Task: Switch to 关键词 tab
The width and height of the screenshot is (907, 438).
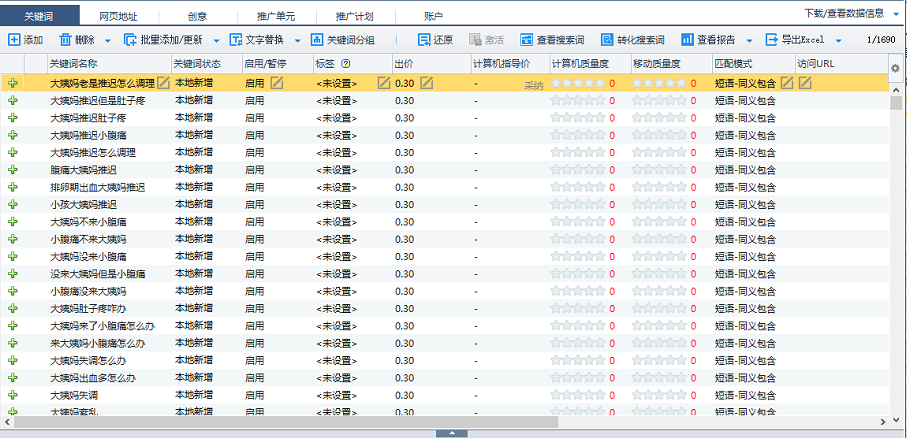Action: [x=40, y=16]
